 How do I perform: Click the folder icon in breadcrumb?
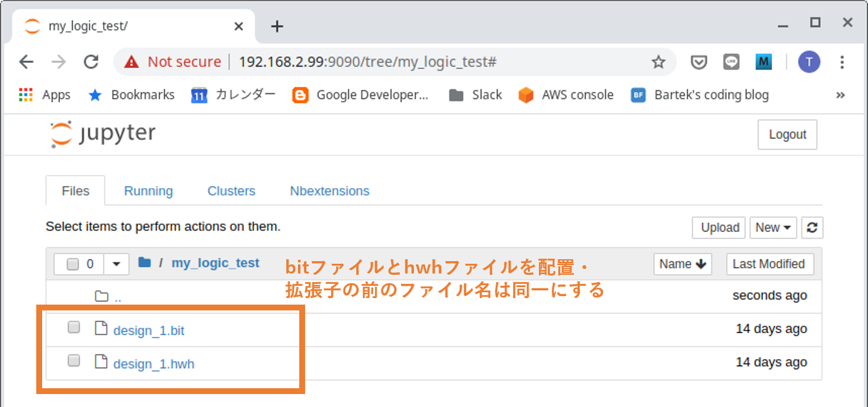pos(144,263)
